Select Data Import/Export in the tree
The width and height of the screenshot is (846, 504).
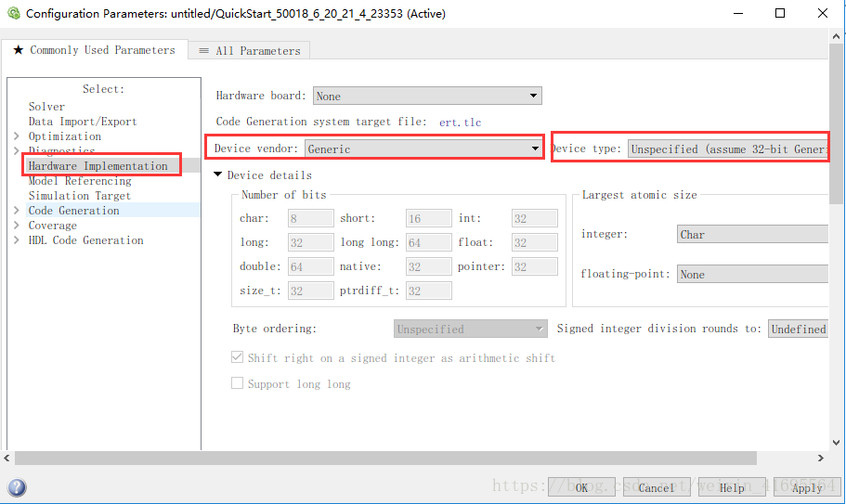[x=83, y=122]
